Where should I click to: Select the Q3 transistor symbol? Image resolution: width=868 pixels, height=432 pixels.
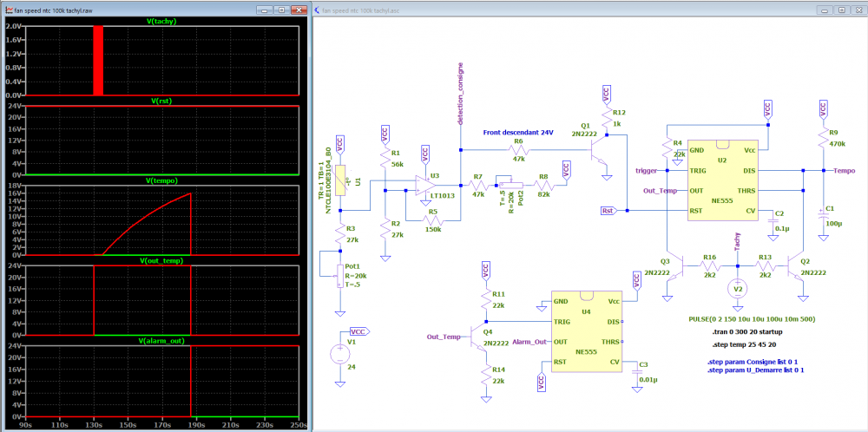(x=676, y=267)
